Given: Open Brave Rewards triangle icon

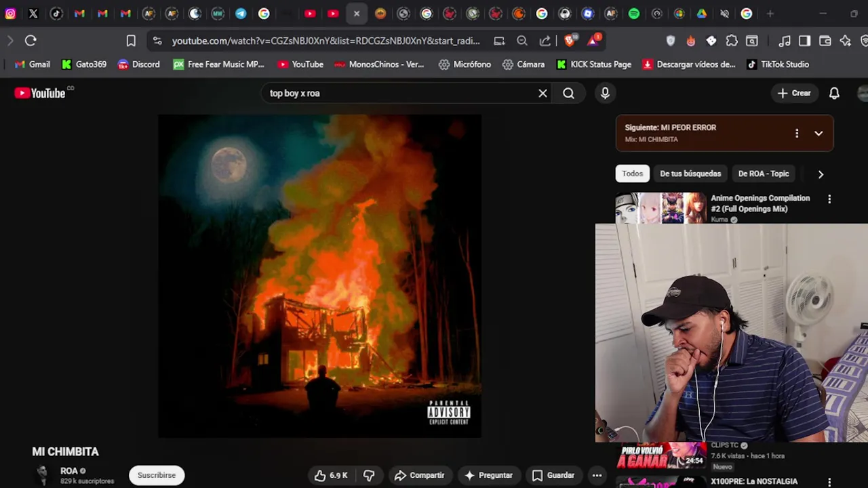Looking at the screenshot, I should 593,41.
